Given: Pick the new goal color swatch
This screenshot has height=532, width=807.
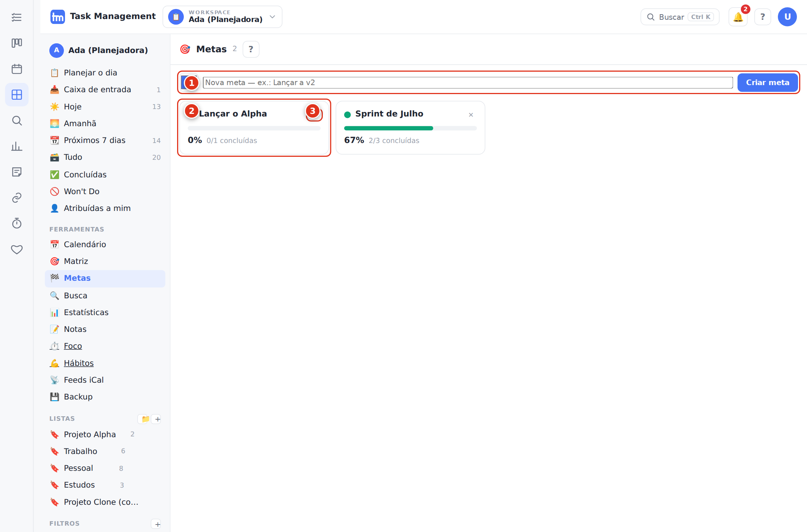Looking at the screenshot, I should coord(188,83).
